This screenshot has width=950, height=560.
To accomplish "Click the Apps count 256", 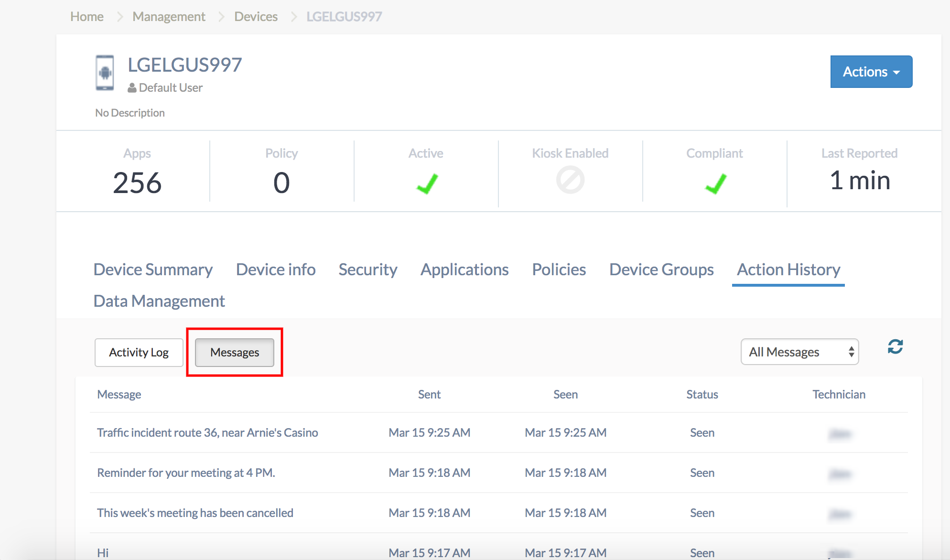I will click(x=137, y=183).
